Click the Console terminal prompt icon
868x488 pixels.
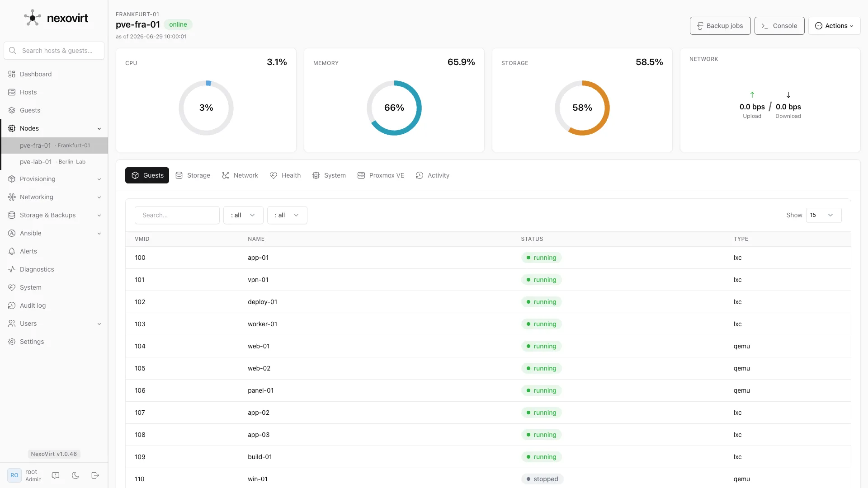(x=765, y=26)
